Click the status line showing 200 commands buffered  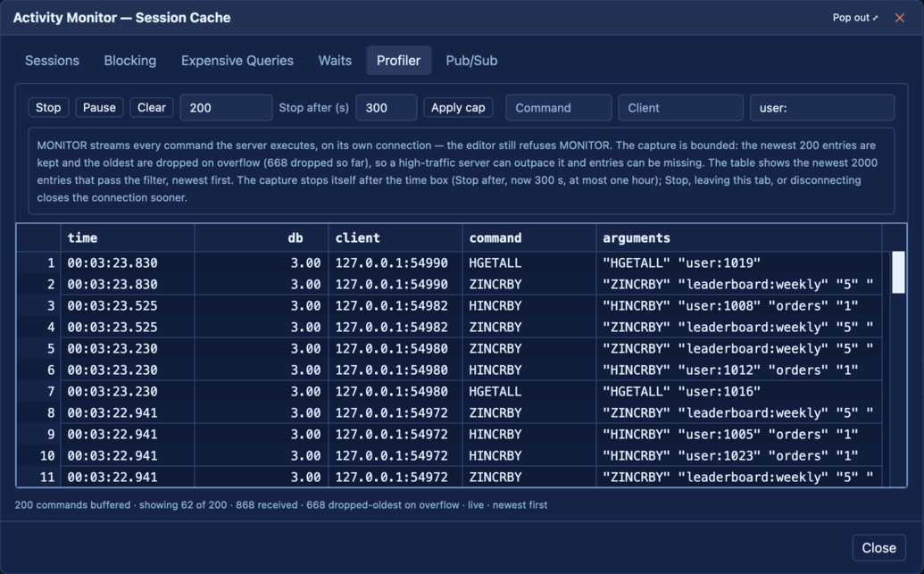[281, 505]
